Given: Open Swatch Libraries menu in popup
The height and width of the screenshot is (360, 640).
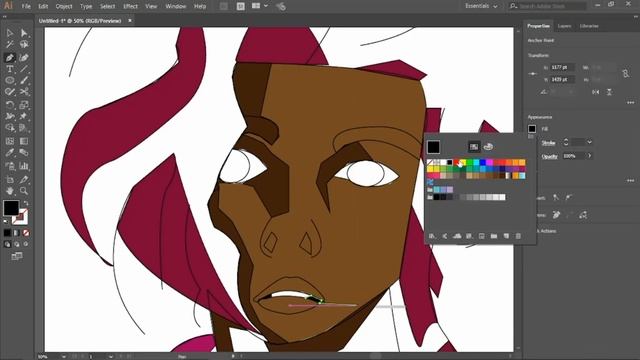Looking at the screenshot, I should click(432, 236).
